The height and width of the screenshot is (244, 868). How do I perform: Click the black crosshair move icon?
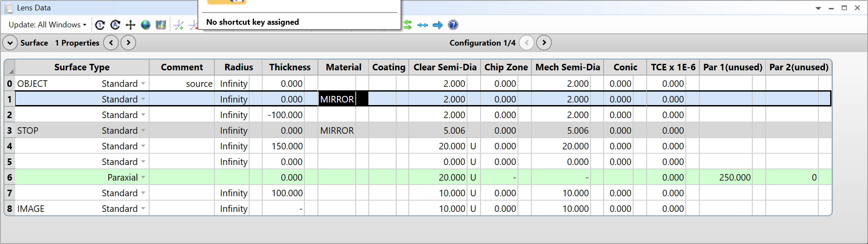pos(130,25)
